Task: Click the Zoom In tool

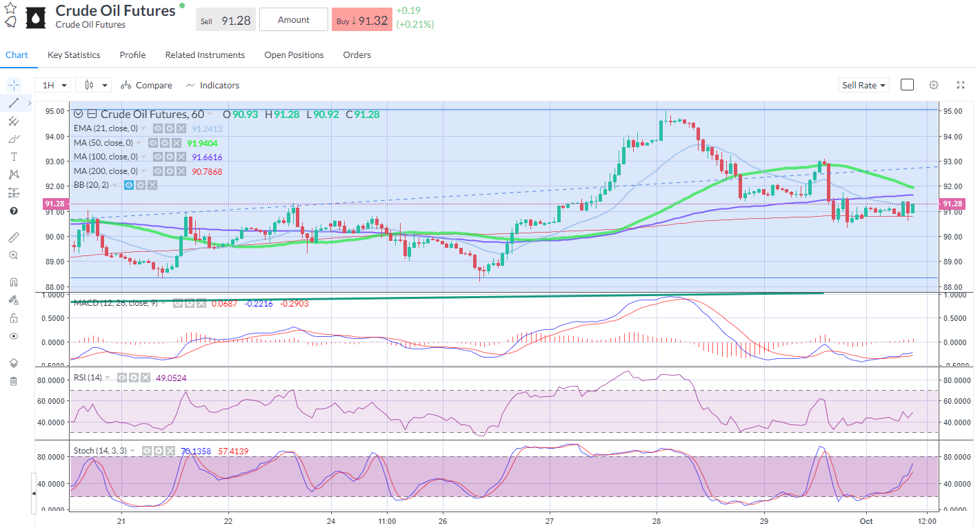Action: pos(13,255)
